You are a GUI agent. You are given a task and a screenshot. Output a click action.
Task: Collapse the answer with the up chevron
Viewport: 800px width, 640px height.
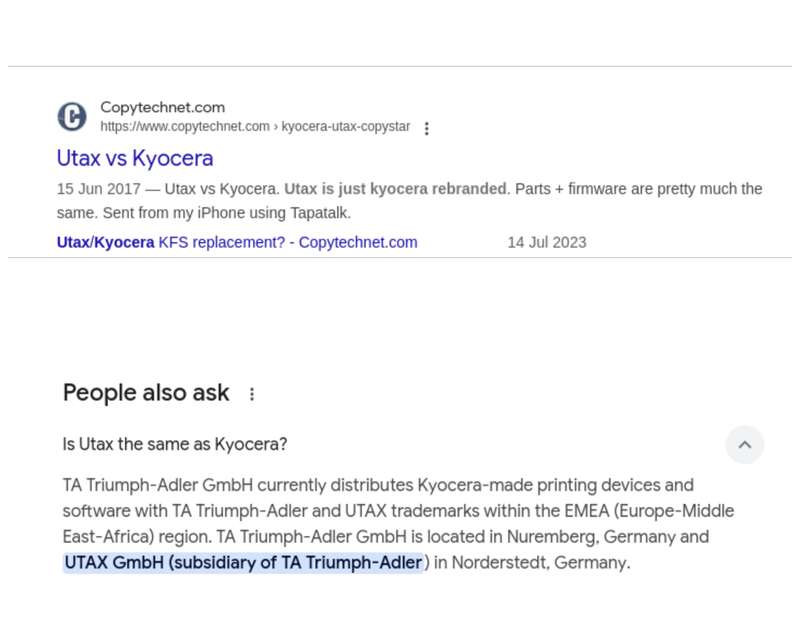click(744, 445)
